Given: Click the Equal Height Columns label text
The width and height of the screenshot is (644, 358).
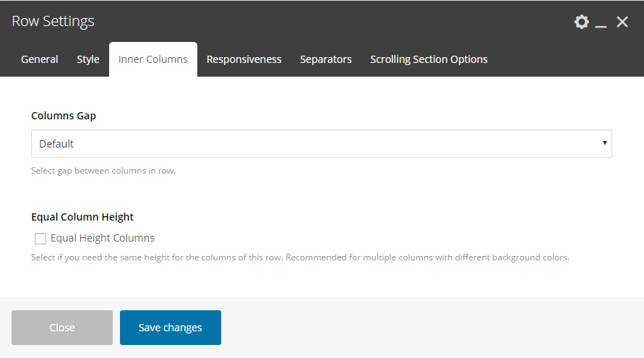Looking at the screenshot, I should tap(102, 238).
